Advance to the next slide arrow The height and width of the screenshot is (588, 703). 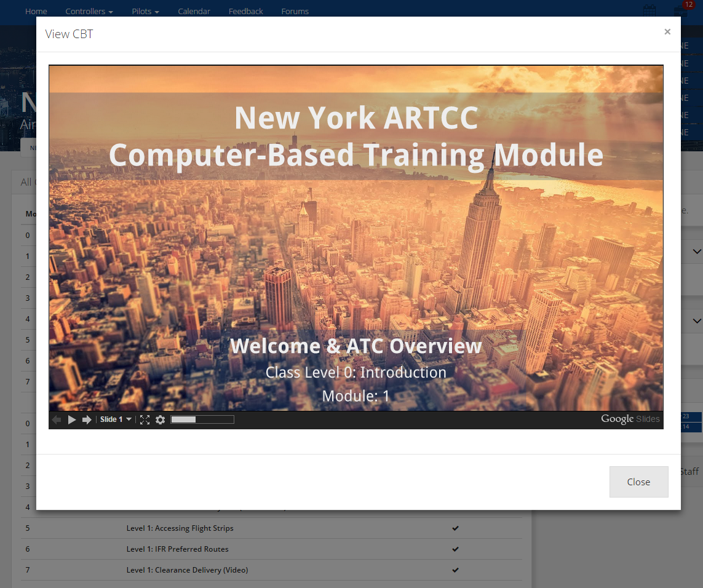pyautogui.click(x=87, y=419)
